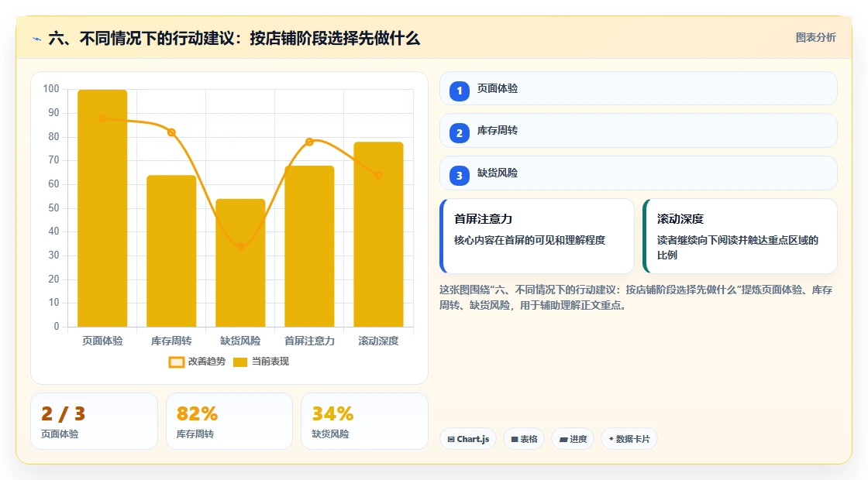Click the 滚动深度 bar in the chart
868x480 pixels.
click(379, 235)
